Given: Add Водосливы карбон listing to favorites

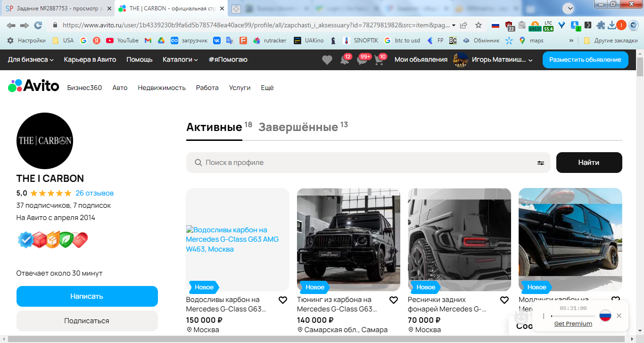Looking at the screenshot, I should 283,300.
